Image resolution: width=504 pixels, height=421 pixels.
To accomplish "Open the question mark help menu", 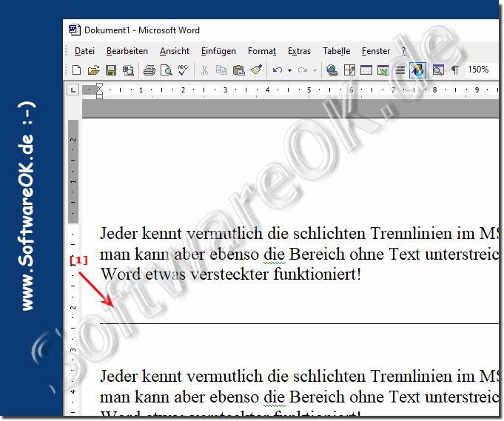I will click(x=403, y=51).
